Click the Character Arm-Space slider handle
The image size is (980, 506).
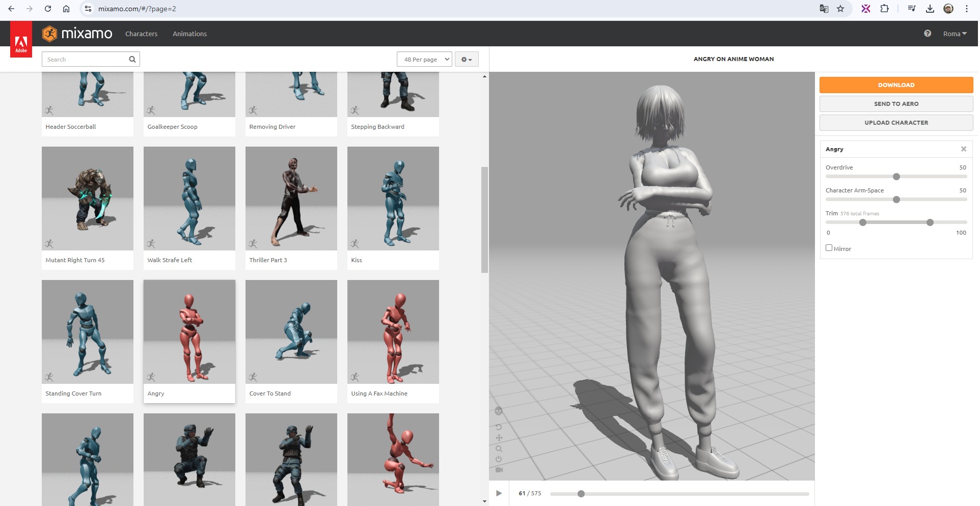click(896, 200)
